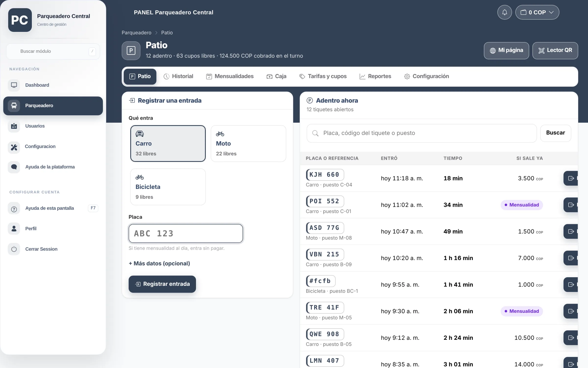Click exit icon for QWE 908 row
This screenshot has width=588, height=368.
point(571,338)
